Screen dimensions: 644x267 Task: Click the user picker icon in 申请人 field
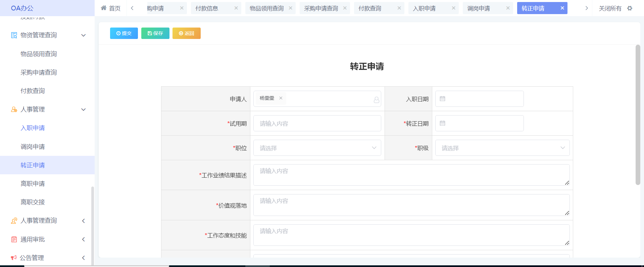click(x=376, y=100)
